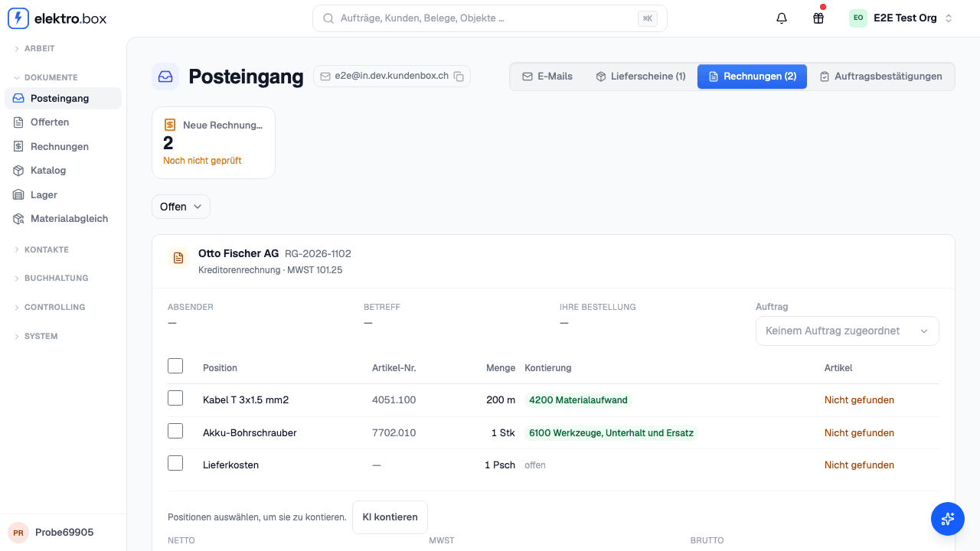Click the search magnifier icon

(x=328, y=18)
